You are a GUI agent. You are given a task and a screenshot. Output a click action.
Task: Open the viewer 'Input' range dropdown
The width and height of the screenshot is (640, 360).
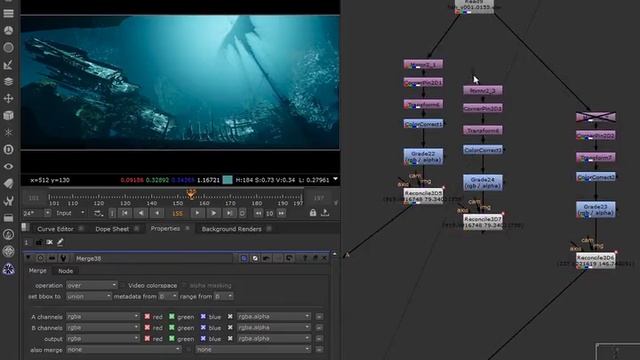point(70,213)
